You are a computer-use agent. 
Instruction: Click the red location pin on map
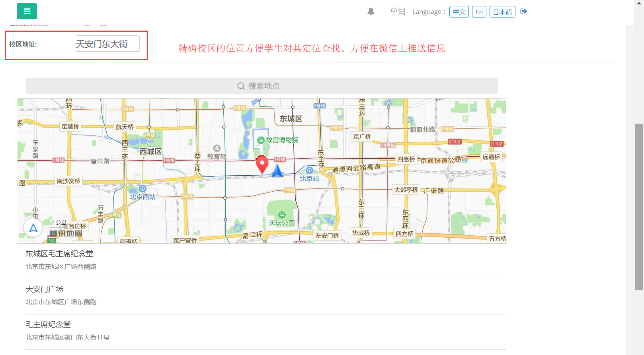262,165
